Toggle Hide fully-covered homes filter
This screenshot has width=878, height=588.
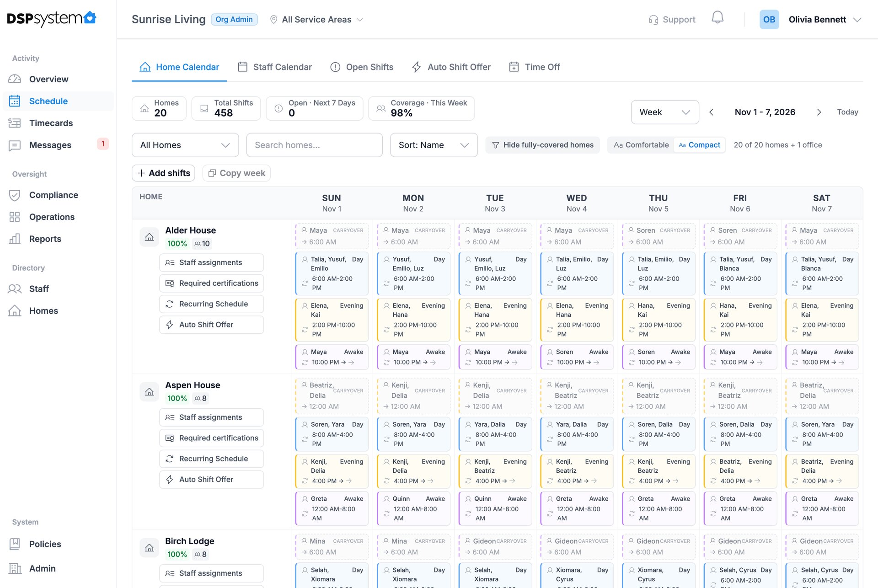pos(542,145)
